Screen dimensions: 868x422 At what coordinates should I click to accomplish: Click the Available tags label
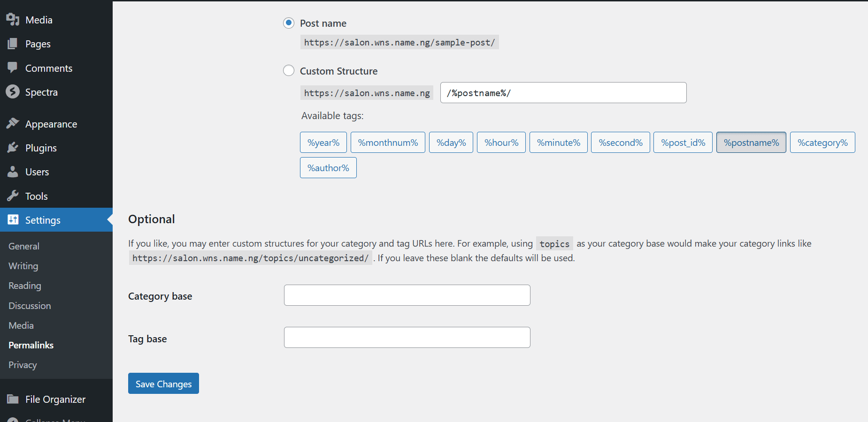coord(332,115)
